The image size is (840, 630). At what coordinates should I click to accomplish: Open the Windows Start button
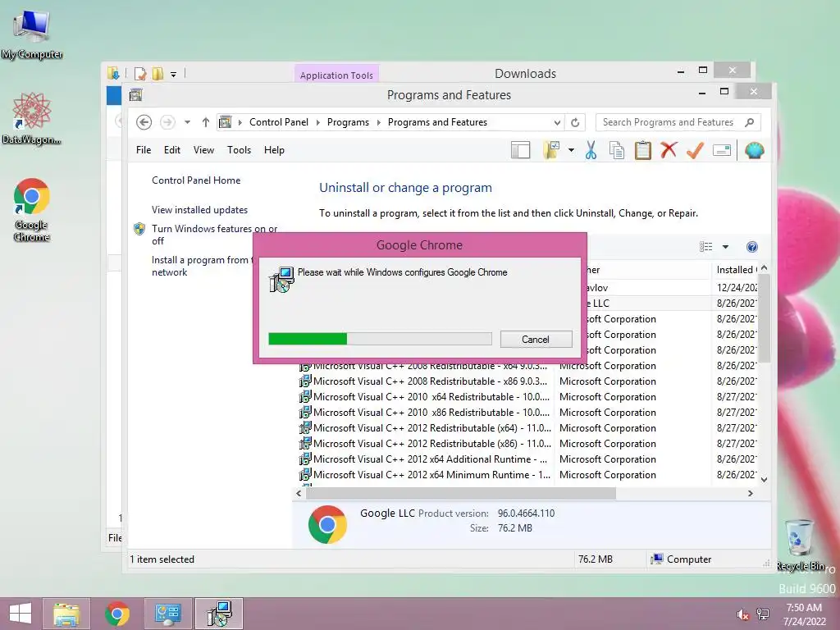pos(21,614)
